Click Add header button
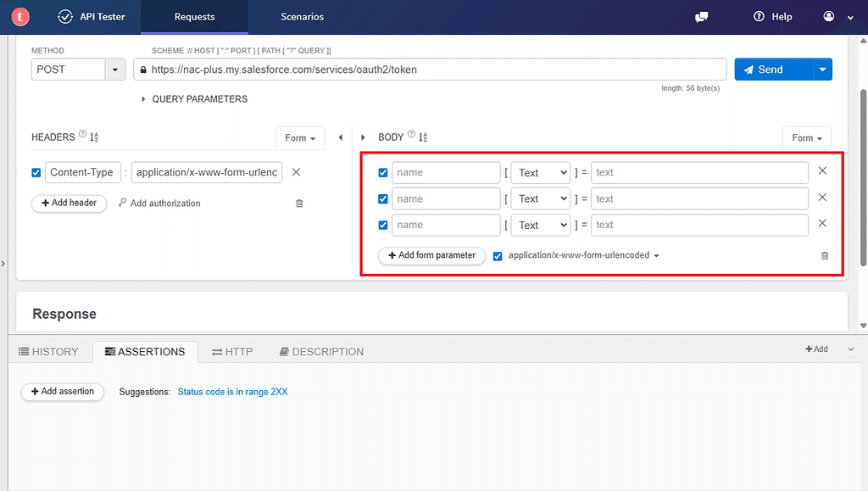This screenshot has height=491, width=868. pyautogui.click(x=70, y=204)
